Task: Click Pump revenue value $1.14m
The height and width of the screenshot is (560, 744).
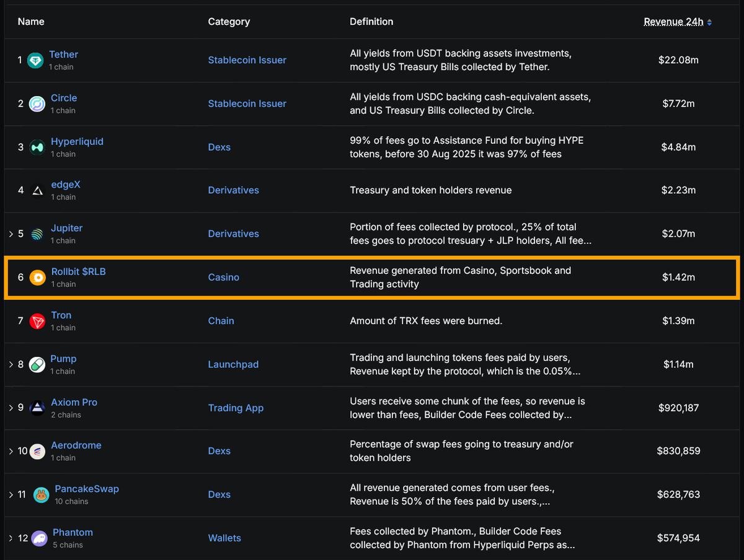Action: click(x=678, y=364)
